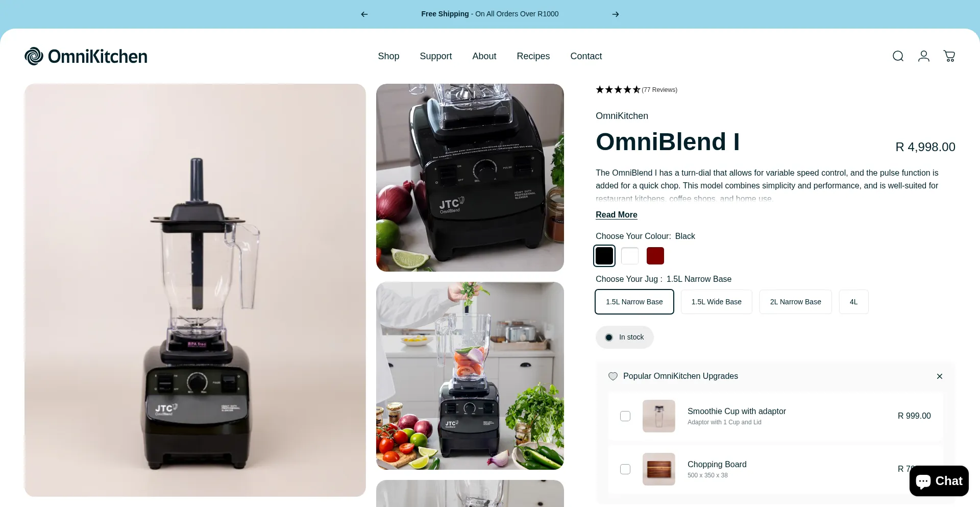
Task: Open the user account icon
Action: (x=923, y=56)
